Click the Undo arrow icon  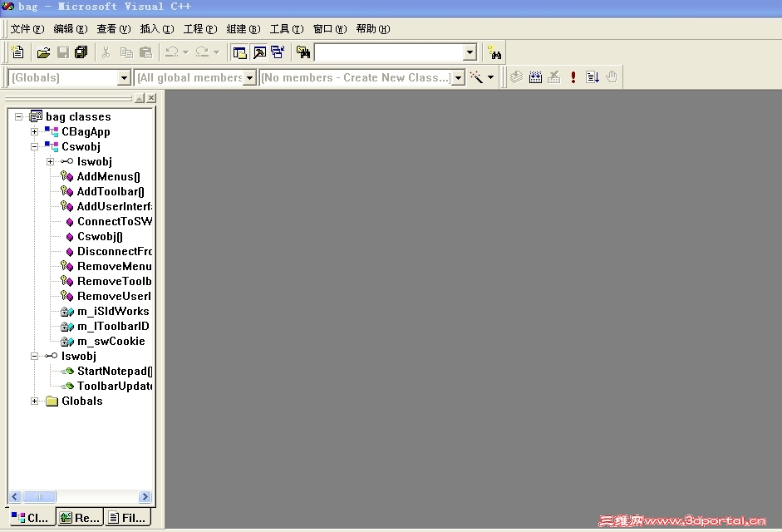tap(171, 52)
